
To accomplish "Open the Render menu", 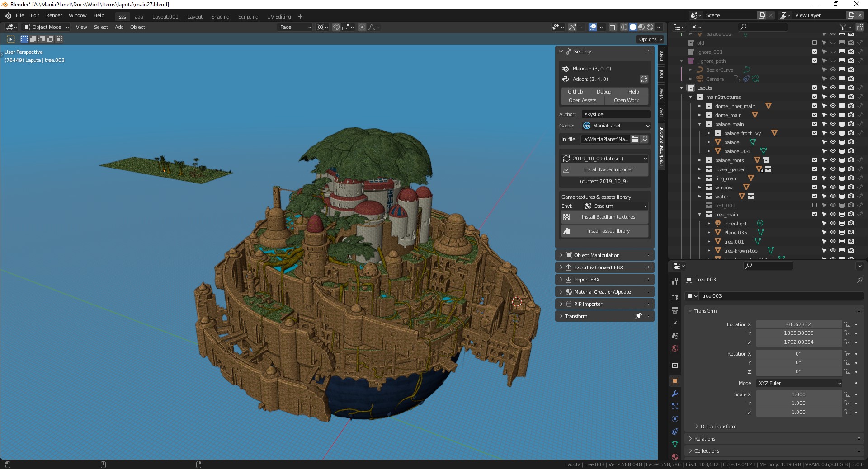I will click(54, 15).
